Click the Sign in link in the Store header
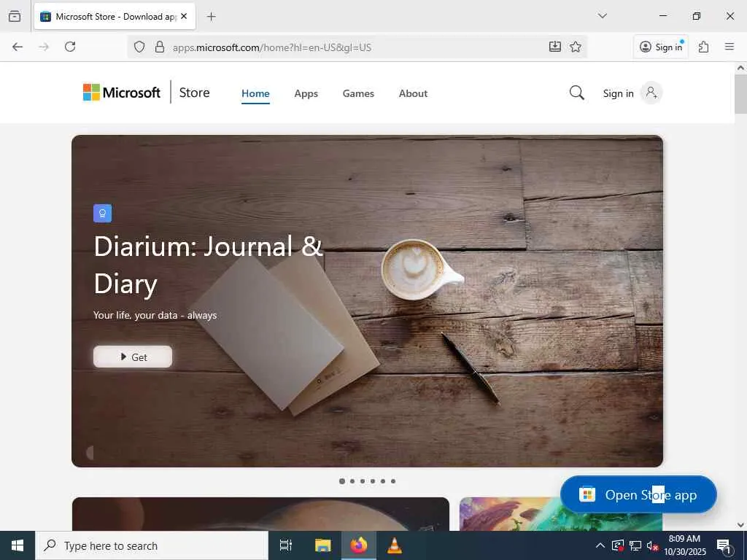Screen dimensions: 747x560 [x=618, y=93]
